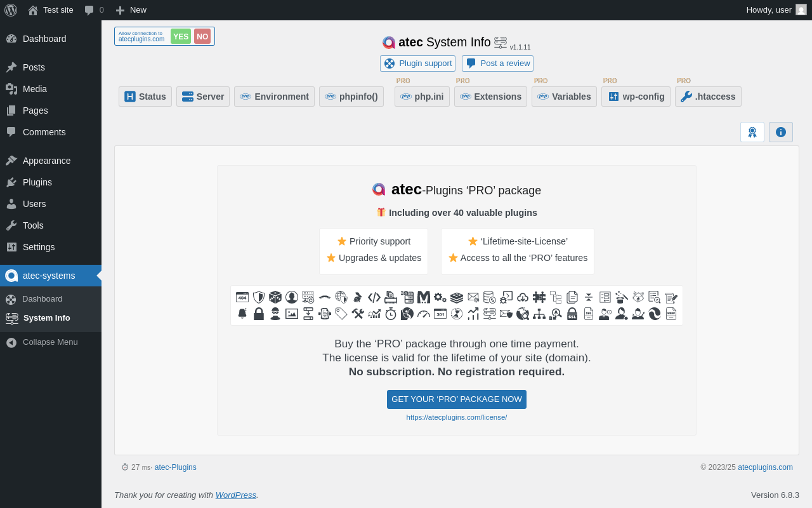Click the Post a review button

tap(497, 63)
